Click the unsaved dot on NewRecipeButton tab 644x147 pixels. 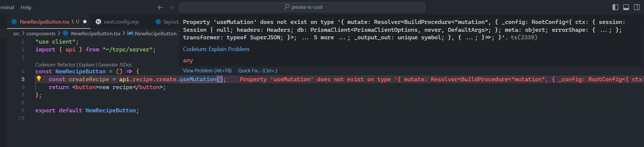click(x=85, y=22)
